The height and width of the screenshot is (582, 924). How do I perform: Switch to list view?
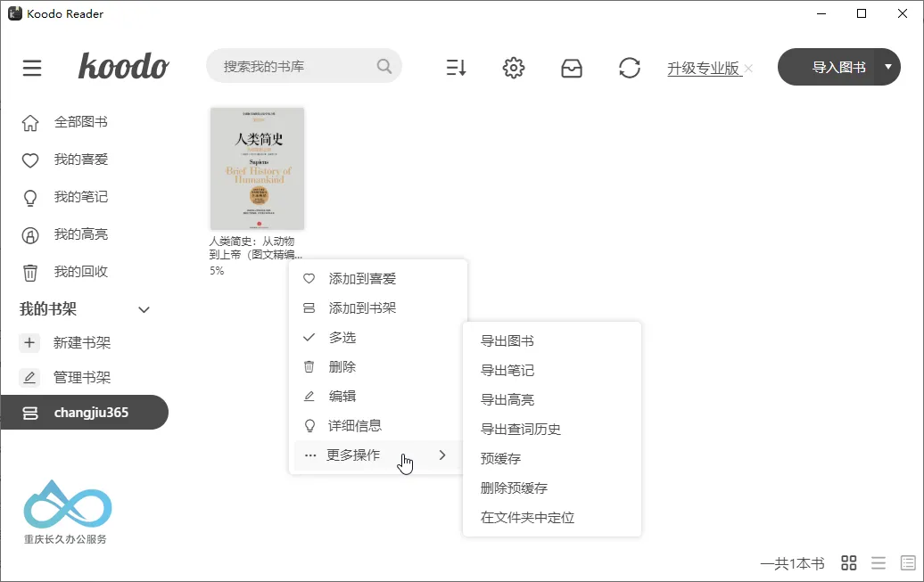coord(878,563)
